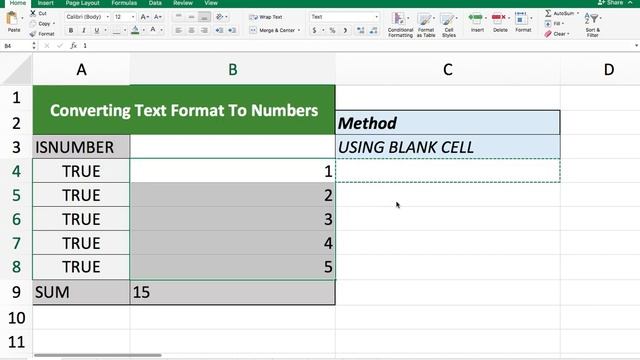Open Conditional Formatting
640x360 pixels.
[x=400, y=24]
